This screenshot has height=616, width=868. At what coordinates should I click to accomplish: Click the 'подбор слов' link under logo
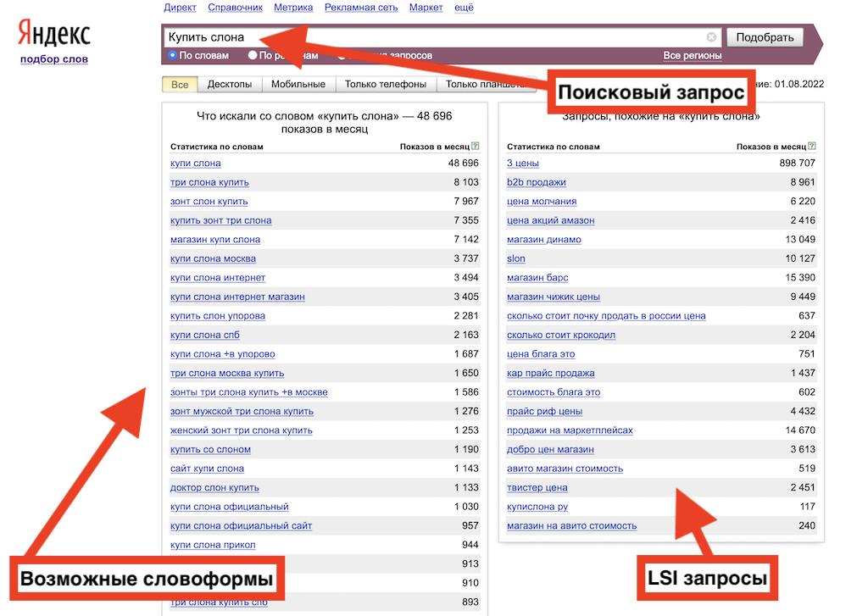click(x=54, y=58)
